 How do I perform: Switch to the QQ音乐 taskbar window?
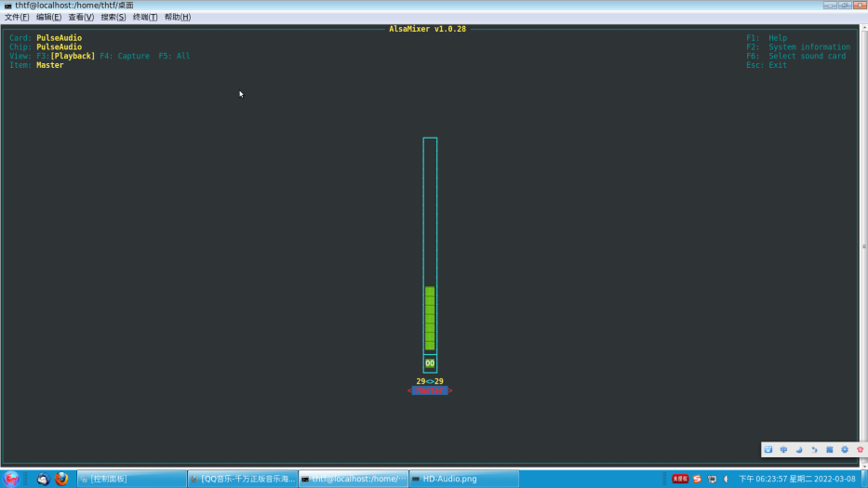point(242,479)
